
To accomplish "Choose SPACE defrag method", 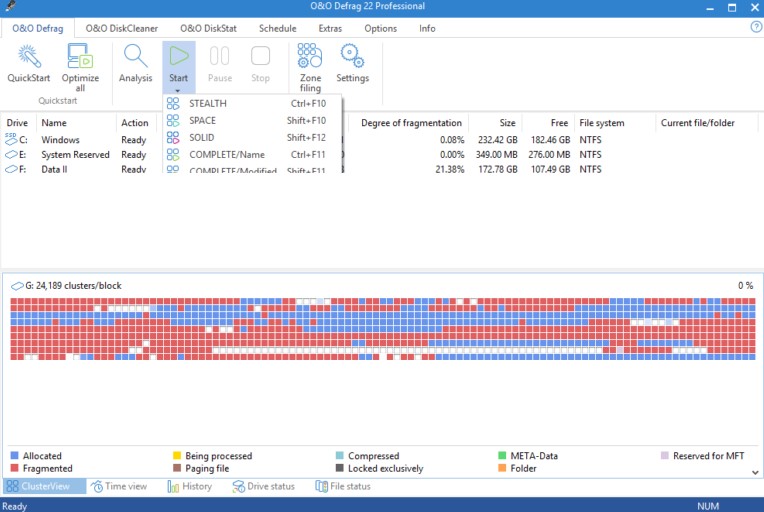I will pos(253,120).
